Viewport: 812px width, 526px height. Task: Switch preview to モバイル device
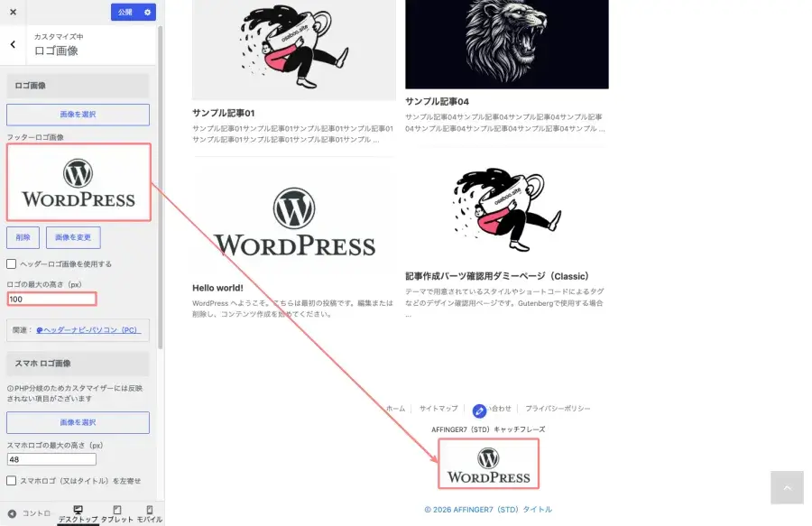(x=150, y=514)
